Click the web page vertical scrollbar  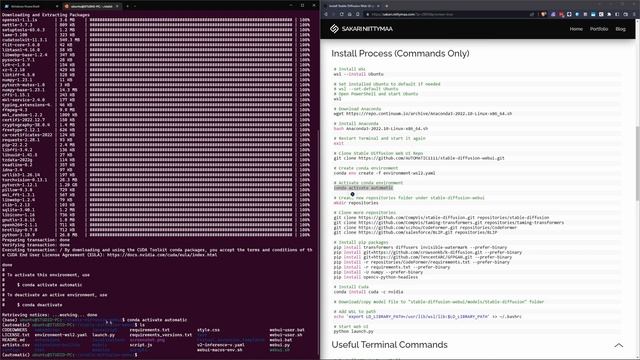pyautogui.click(x=638, y=163)
